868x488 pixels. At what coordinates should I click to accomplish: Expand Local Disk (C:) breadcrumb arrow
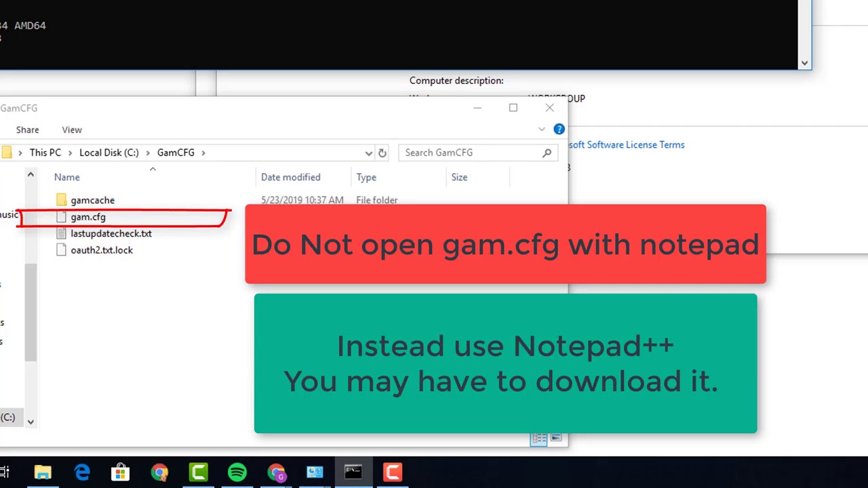[148, 152]
